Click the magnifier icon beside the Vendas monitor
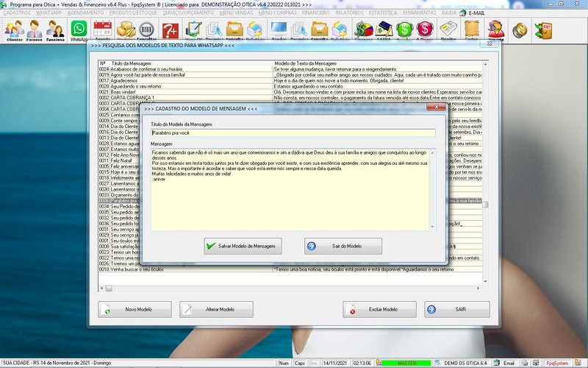This screenshot has width=588, height=368. pos(299,30)
